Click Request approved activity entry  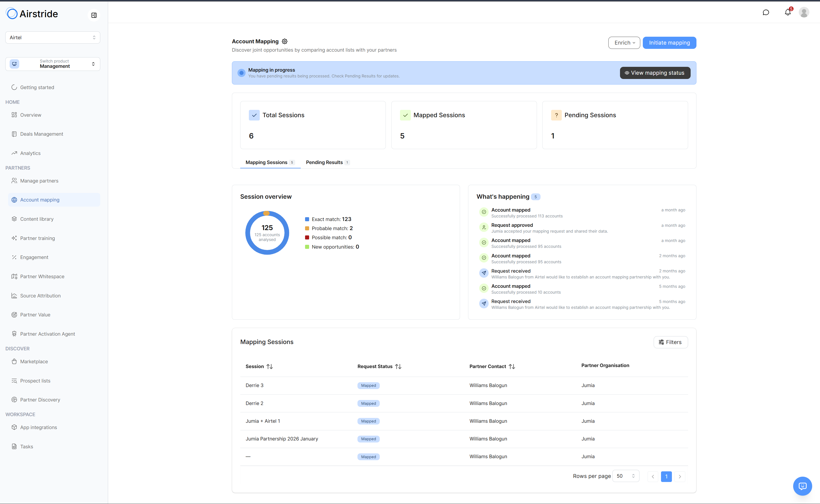582,228
